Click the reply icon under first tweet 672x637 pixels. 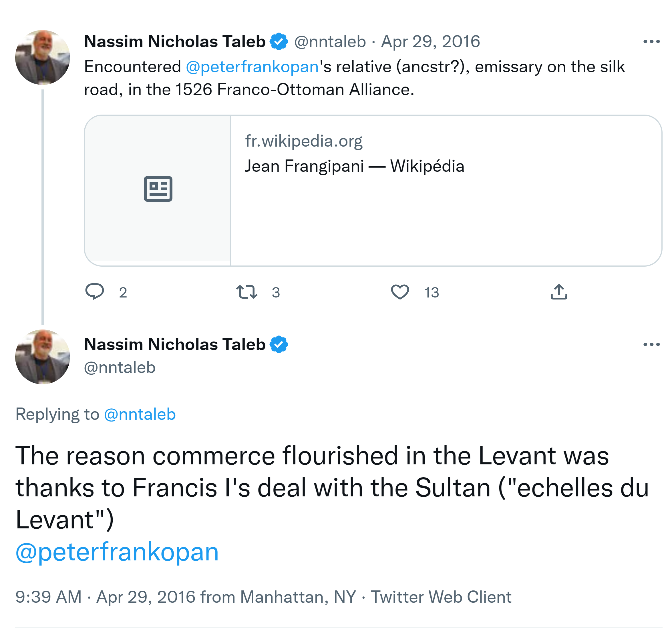pos(94,292)
